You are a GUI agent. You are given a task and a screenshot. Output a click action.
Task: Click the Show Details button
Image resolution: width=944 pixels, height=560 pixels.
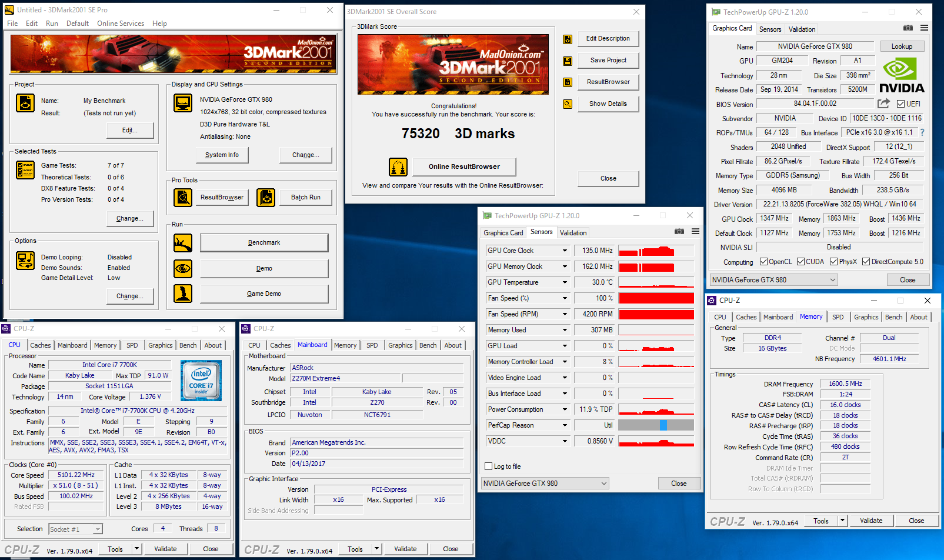(x=608, y=104)
